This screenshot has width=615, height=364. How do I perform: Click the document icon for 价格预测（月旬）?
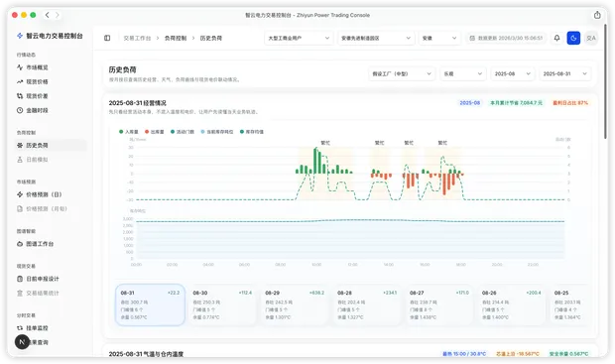[x=20, y=208]
